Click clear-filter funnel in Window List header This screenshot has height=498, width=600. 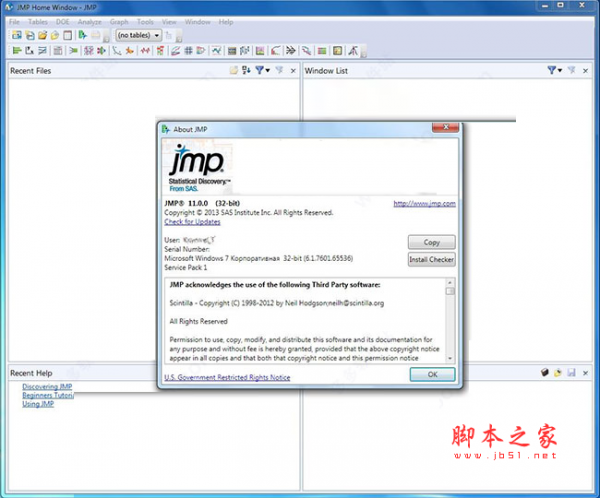pyautogui.click(x=571, y=70)
